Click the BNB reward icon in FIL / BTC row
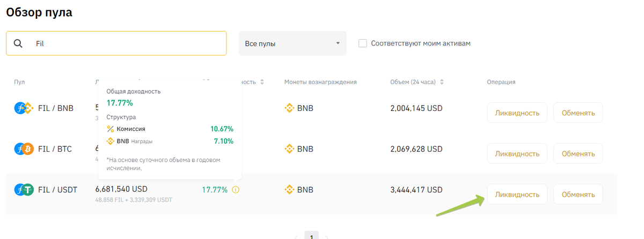Image resolution: width=644 pixels, height=239 pixels. [289, 149]
